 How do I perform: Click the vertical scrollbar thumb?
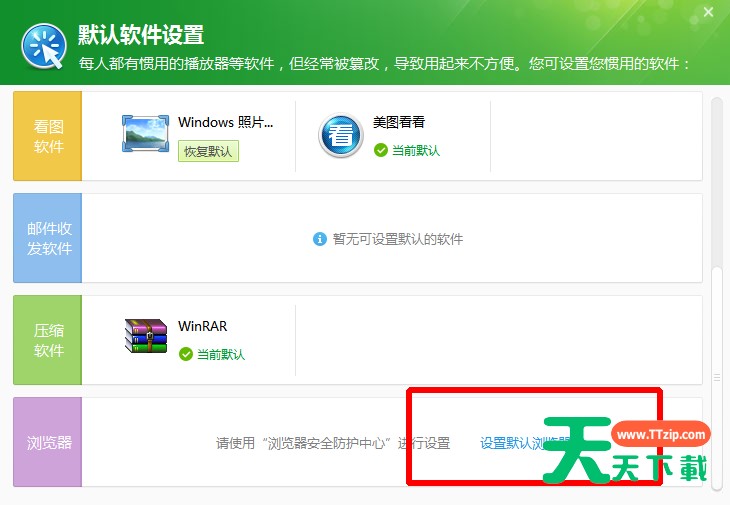[716, 379]
